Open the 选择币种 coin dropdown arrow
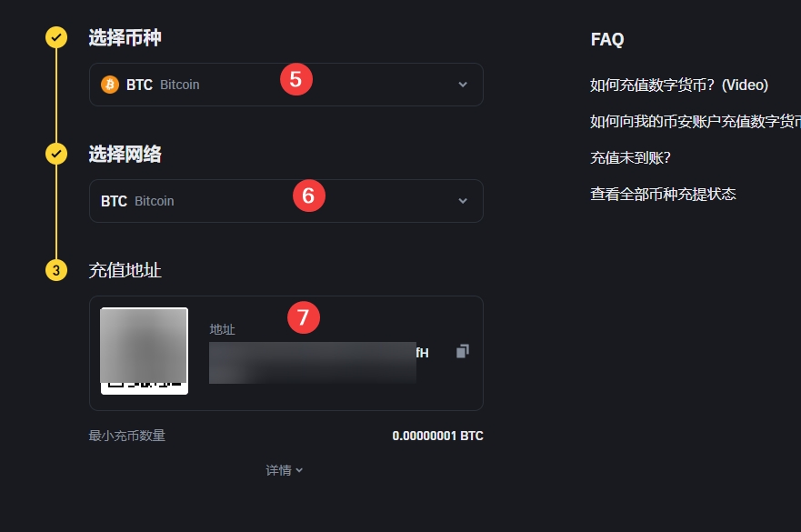Viewport: 801px width, 532px height. pos(463,85)
